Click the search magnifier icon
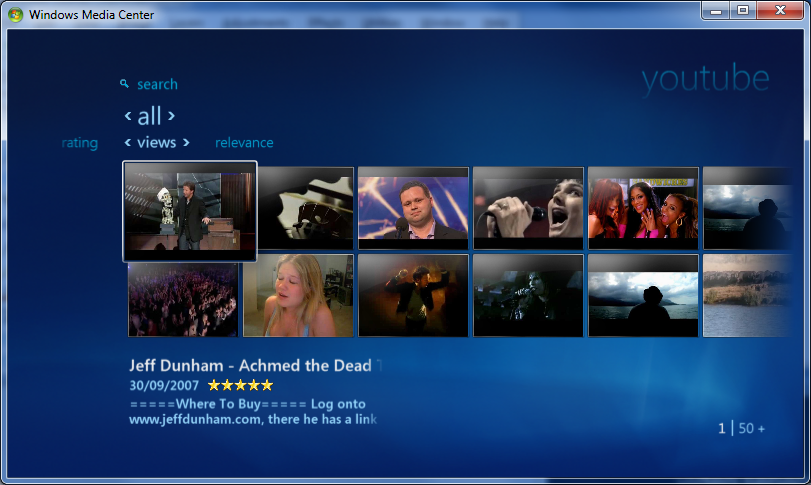This screenshot has height=485, width=811. coord(124,83)
